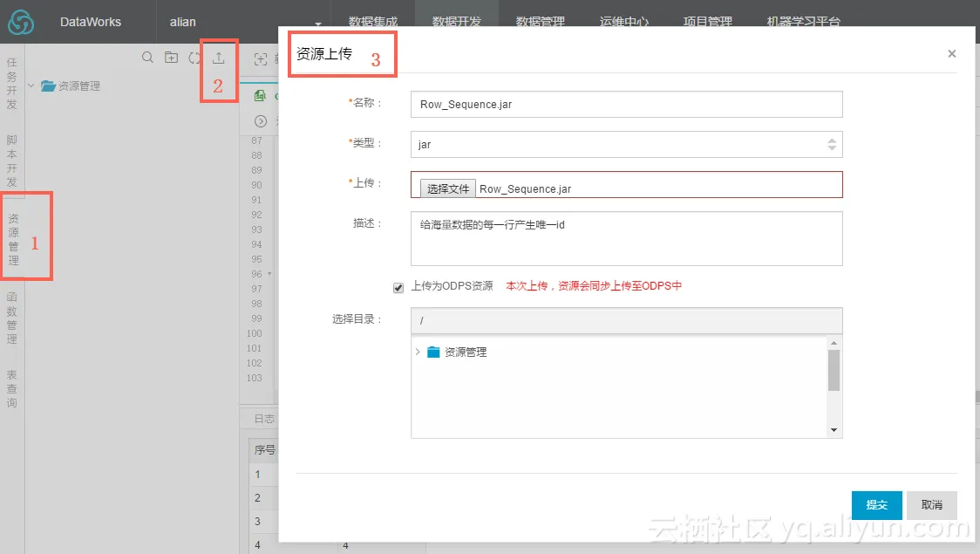This screenshot has height=554, width=980.
Task: Open 数据集成 top menu
Action: tap(373, 22)
